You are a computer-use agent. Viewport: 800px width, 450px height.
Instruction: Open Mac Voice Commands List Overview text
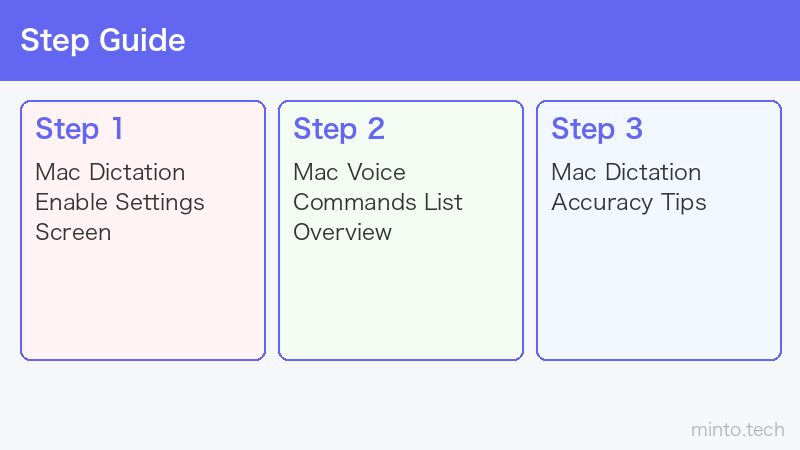378,202
